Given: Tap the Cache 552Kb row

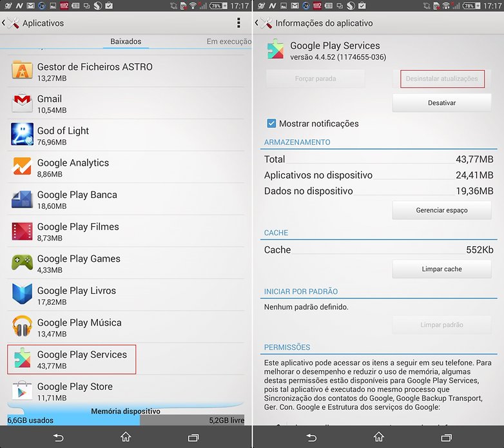Looking at the screenshot, I should click(378, 249).
